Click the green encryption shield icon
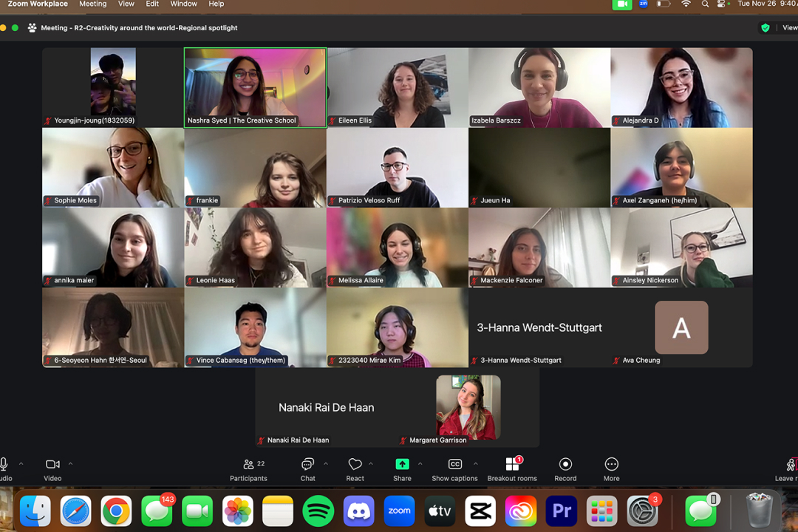This screenshot has width=798, height=532. (765, 28)
